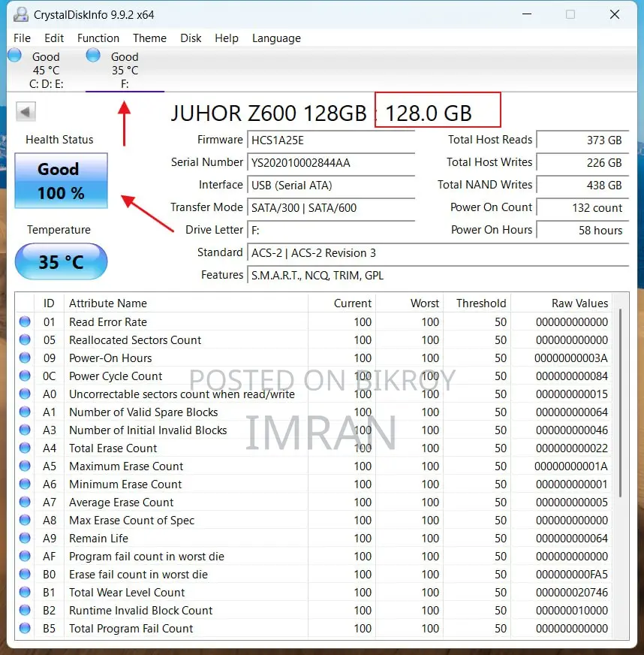Click the 35 °C temperature button
Viewport: 644px width, 655px height.
click(x=61, y=261)
